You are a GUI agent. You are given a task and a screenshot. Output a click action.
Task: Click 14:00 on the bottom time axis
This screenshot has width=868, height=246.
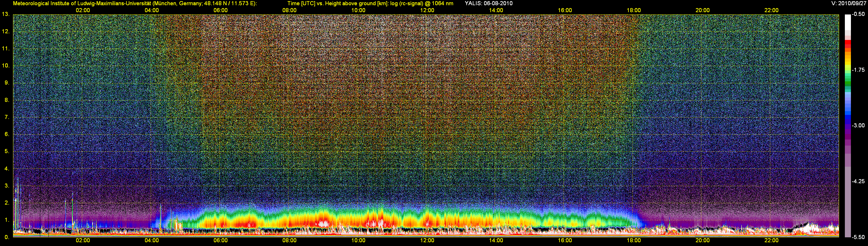(496, 240)
